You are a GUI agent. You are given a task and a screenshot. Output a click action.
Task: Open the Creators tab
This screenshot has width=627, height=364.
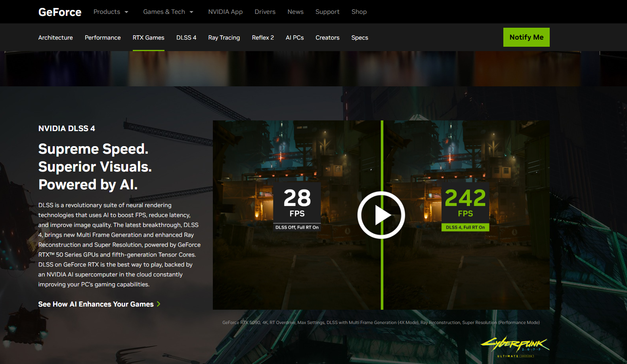(x=328, y=38)
